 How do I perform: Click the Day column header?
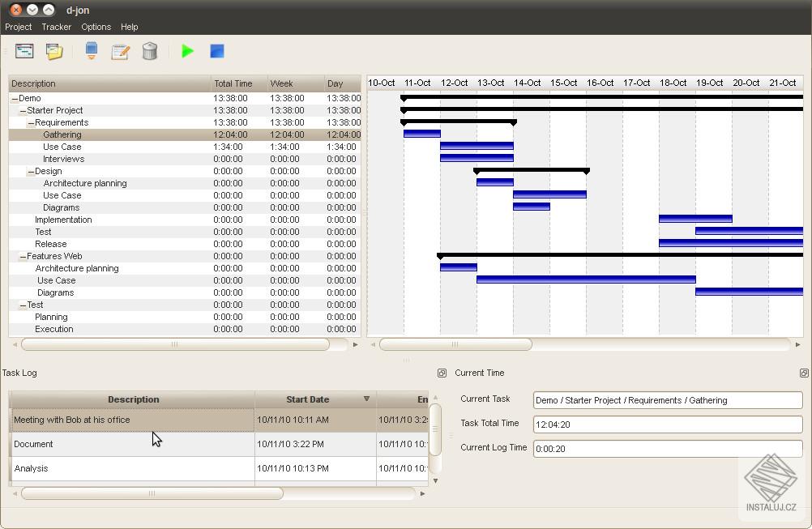pyautogui.click(x=343, y=83)
